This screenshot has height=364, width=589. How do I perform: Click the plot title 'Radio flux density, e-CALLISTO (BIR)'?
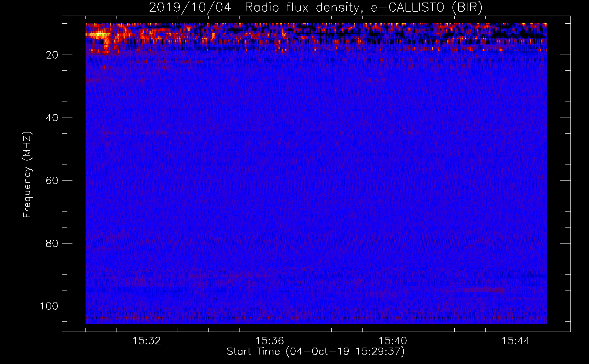(363, 8)
